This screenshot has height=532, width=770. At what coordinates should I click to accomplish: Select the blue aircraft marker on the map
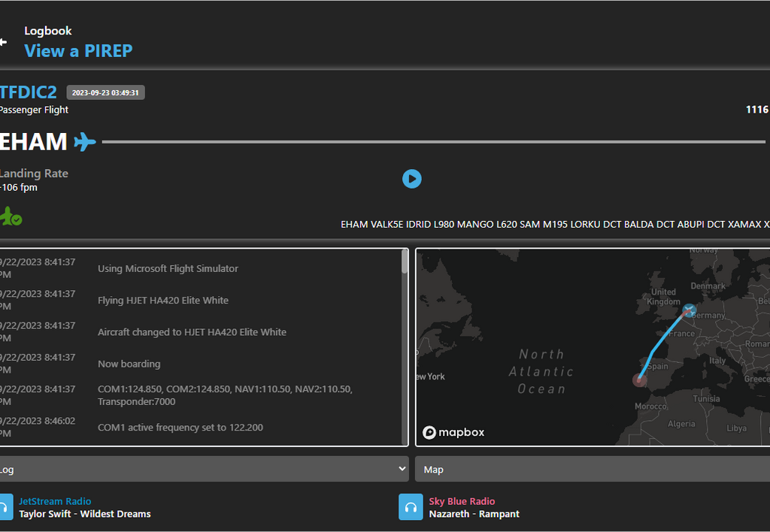click(690, 310)
